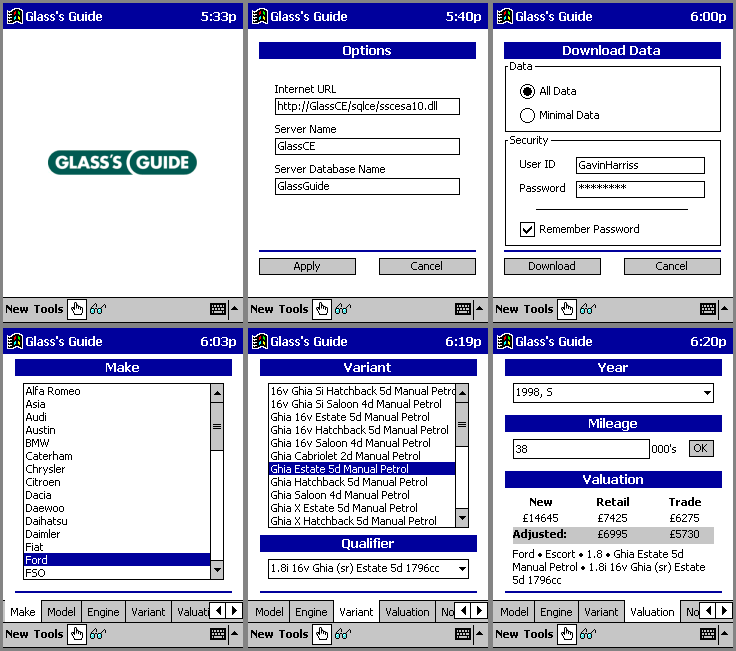
Task: Expand input panel arrow in 5:33p screen
Action: [235, 309]
